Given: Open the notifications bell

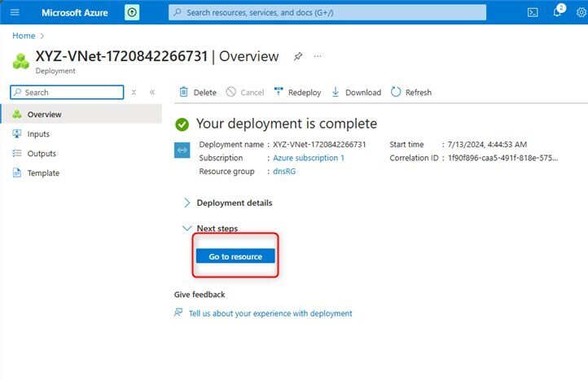Looking at the screenshot, I should click(x=558, y=11).
